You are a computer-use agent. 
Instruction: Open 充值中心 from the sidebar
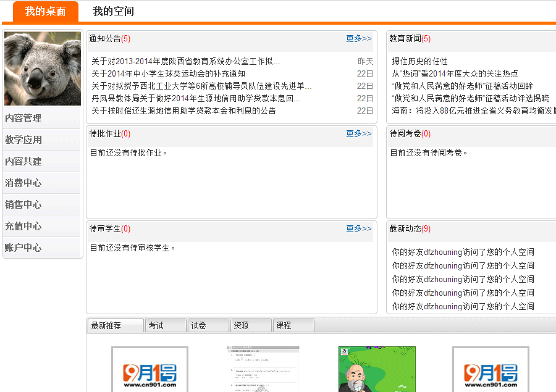pyautogui.click(x=23, y=226)
